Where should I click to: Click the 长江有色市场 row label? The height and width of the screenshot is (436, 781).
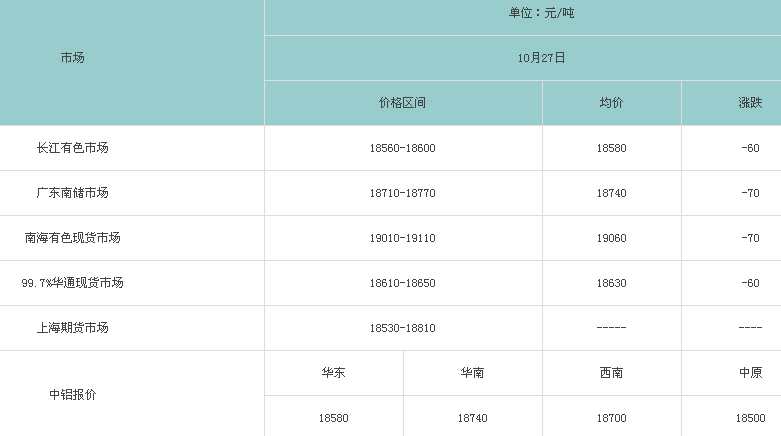pos(72,148)
